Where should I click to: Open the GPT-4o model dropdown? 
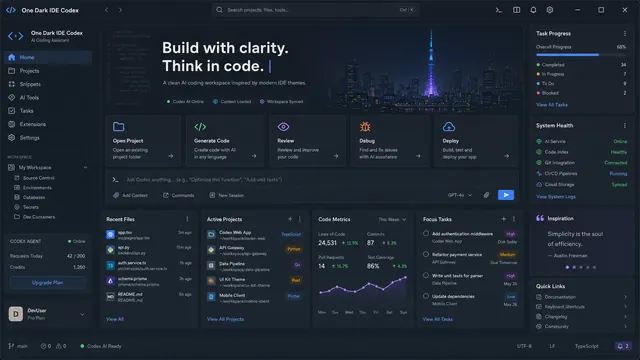(460, 195)
